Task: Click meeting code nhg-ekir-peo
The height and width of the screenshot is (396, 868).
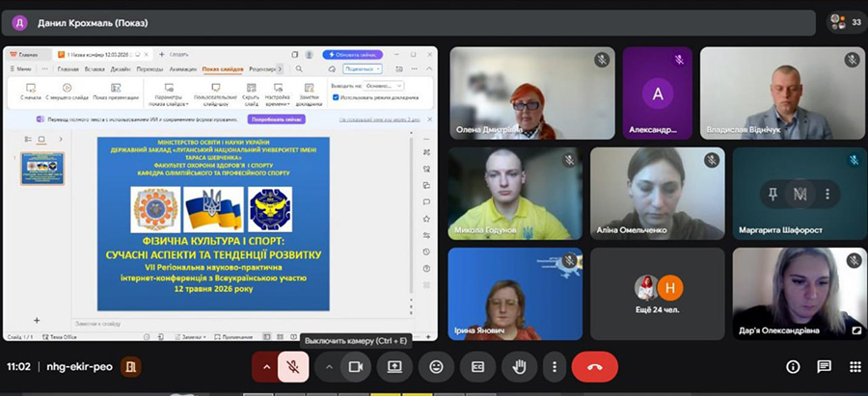Action: coord(79,367)
